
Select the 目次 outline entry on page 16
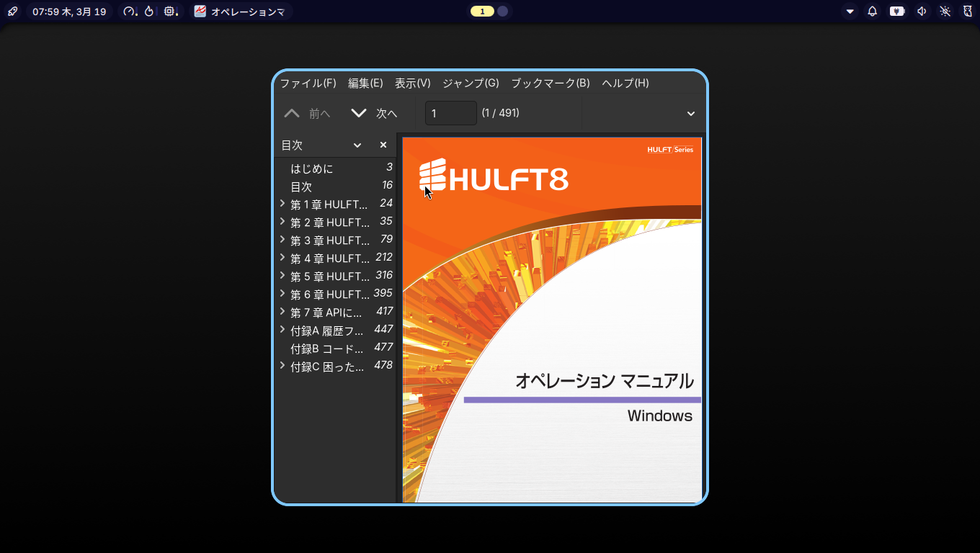point(336,186)
